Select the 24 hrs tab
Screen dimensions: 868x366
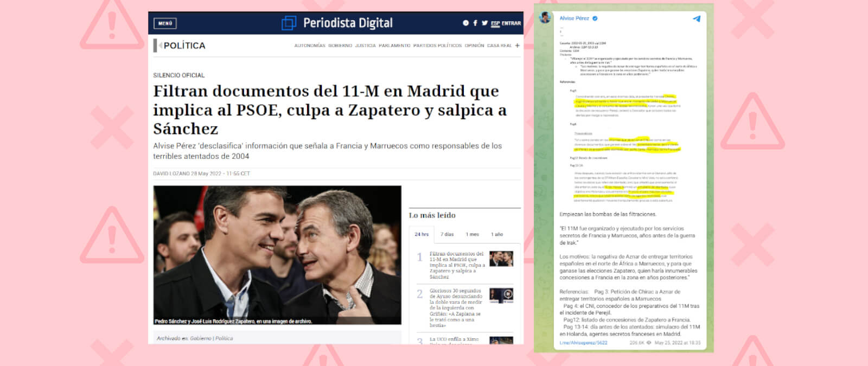pyautogui.click(x=422, y=234)
